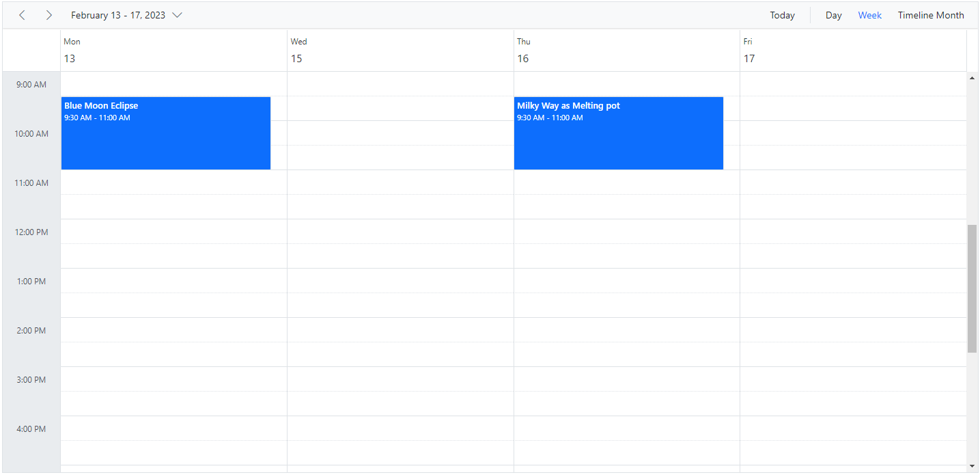
Task: Click the 9:00 AM time label
Action: point(31,85)
